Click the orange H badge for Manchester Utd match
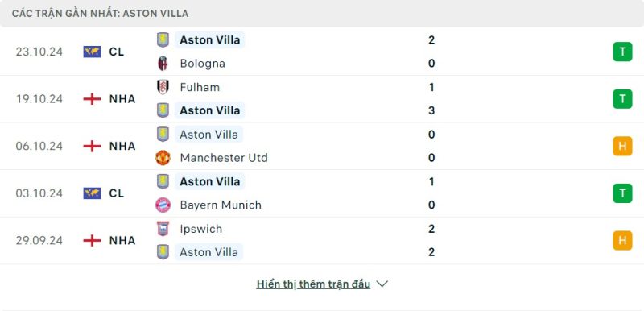Image resolution: width=644 pixels, height=311 pixels. pos(622,147)
